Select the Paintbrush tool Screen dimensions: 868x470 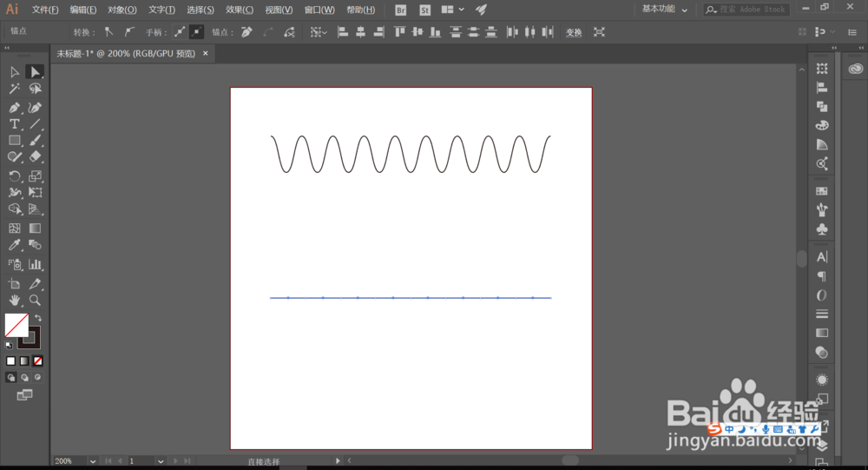(x=35, y=141)
